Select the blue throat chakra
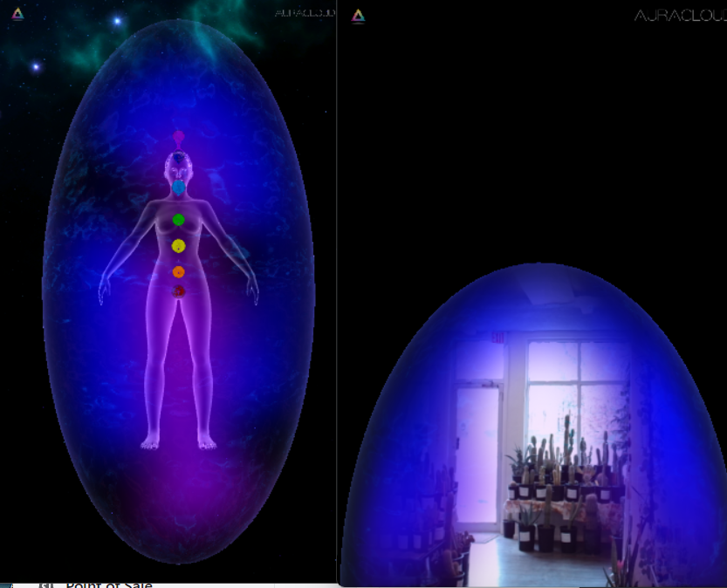 pos(178,187)
